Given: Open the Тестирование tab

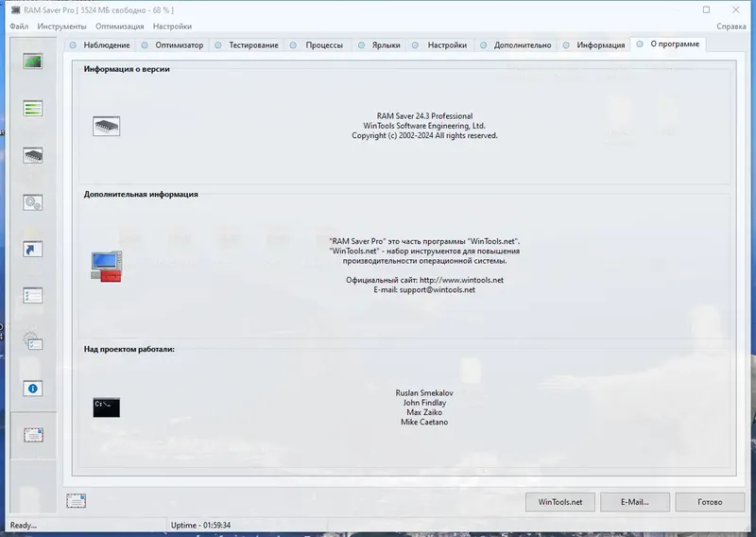Looking at the screenshot, I should (247, 44).
